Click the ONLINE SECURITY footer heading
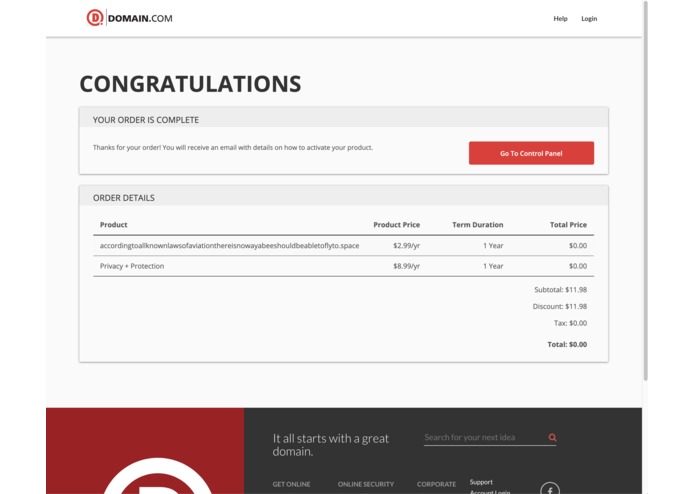 click(x=366, y=484)
